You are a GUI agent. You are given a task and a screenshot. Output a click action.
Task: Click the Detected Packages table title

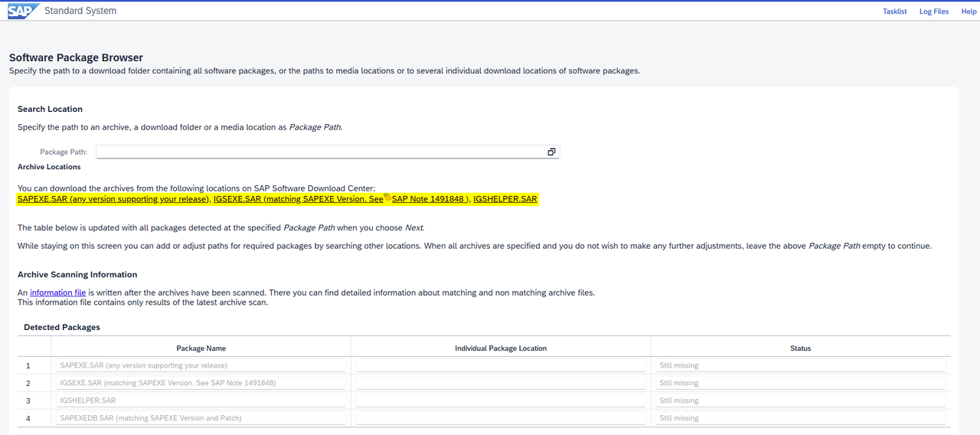pos(62,327)
